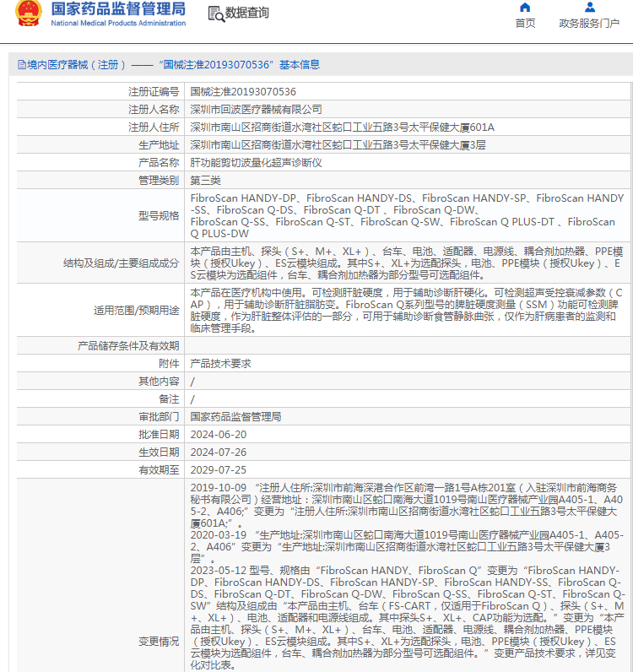Click the 产品技术要求 attachment value
Screen dimensions: 633x672
coord(221,363)
